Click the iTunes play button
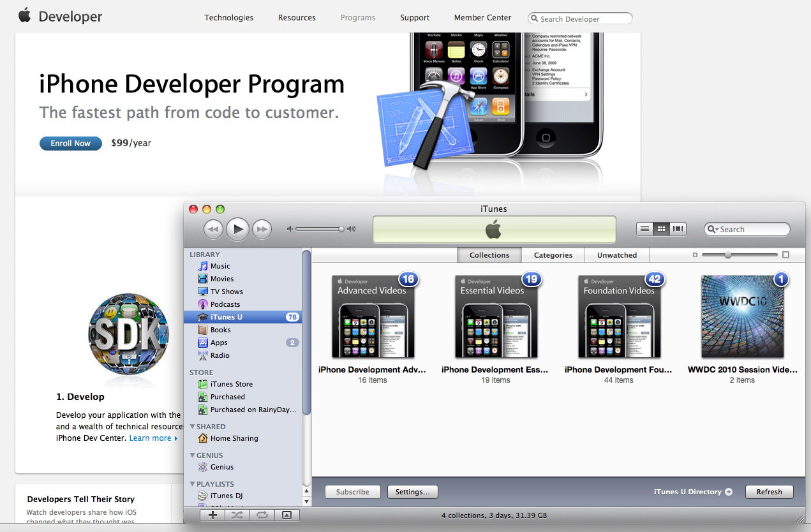Viewport: 811px width, 532px height. tap(237, 228)
